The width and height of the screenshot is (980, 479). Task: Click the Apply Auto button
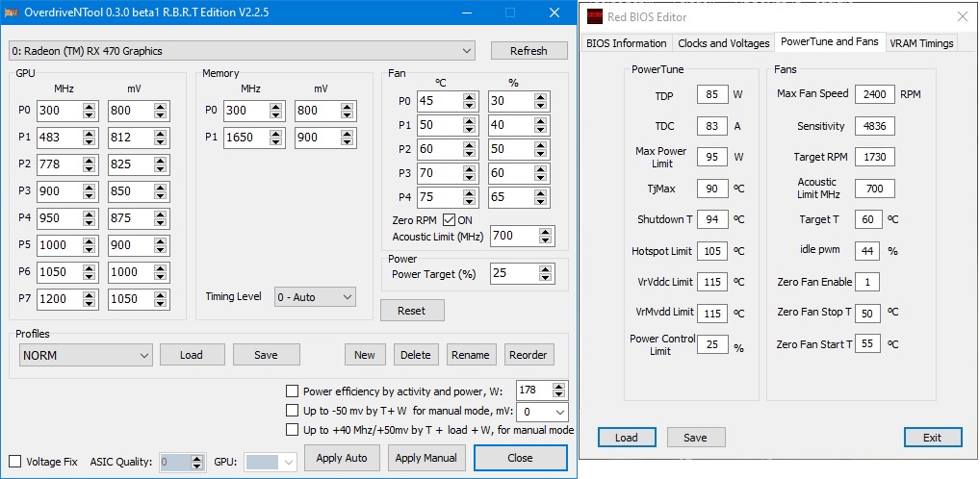tap(341, 458)
